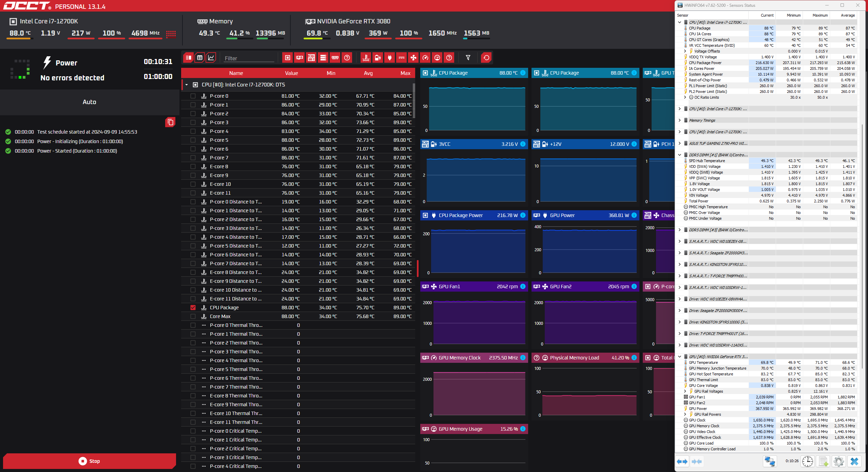Viewport: 868px width, 472px height.
Task: Filter sensors by storage drive icon
Action: (323, 58)
